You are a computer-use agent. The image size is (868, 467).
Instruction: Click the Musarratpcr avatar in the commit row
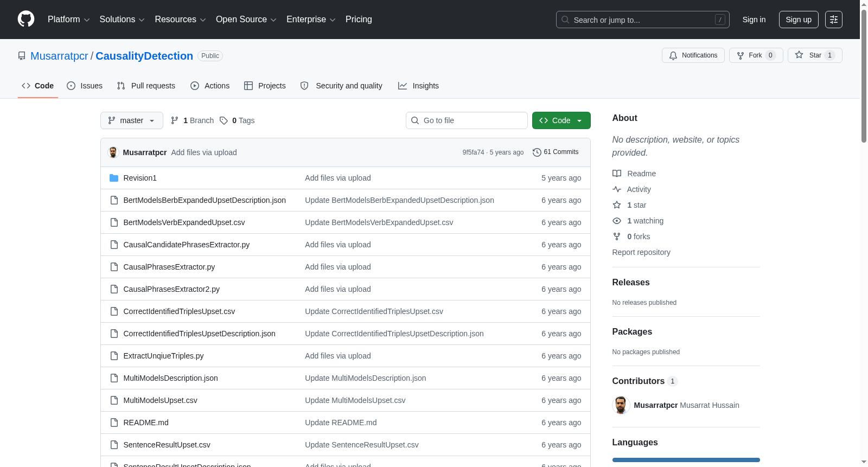[113, 152]
